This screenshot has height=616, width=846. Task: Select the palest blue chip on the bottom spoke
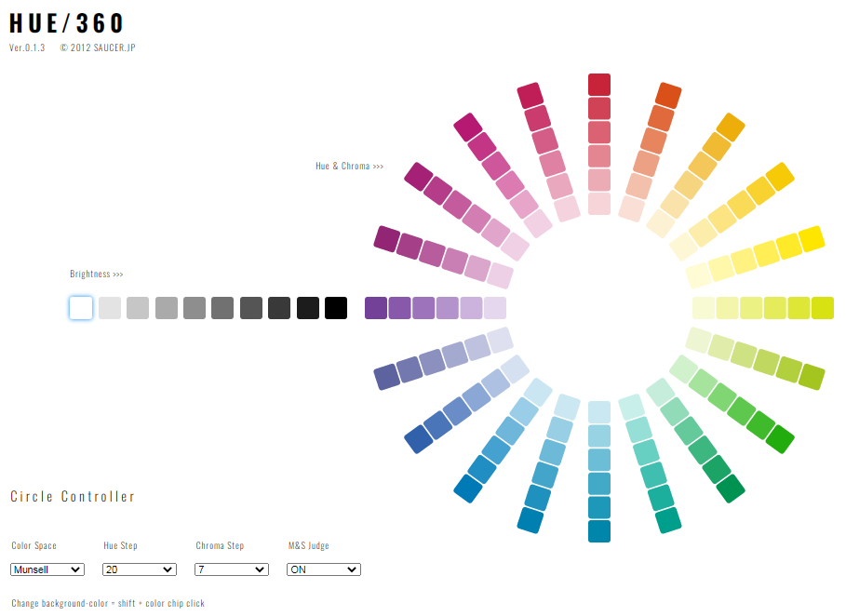click(599, 412)
